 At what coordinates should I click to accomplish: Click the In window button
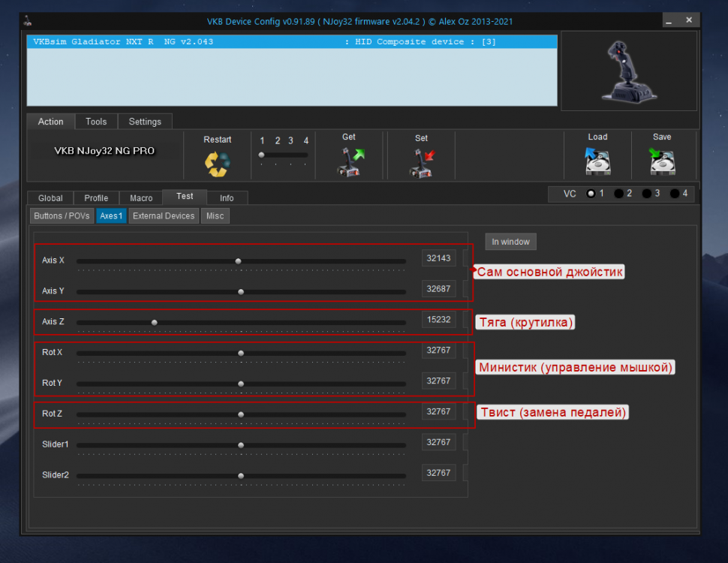(x=510, y=242)
